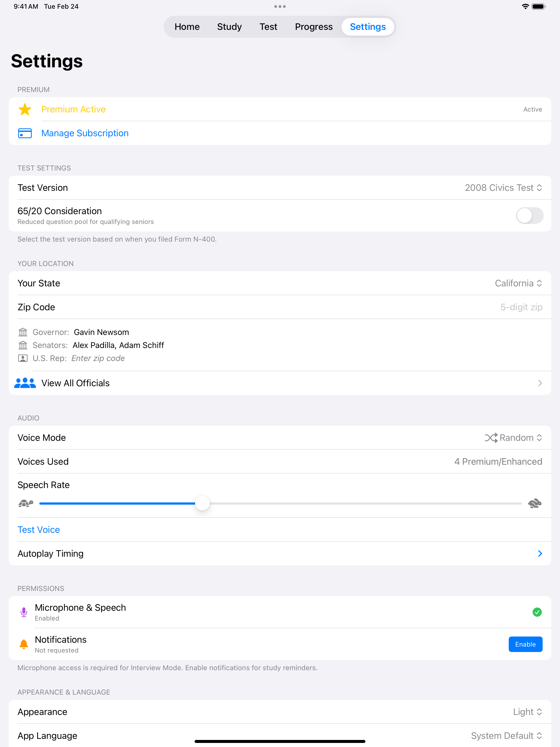Click the 'Gavin Newsom' governor name
Viewport: 560px width, 747px height.
click(101, 332)
